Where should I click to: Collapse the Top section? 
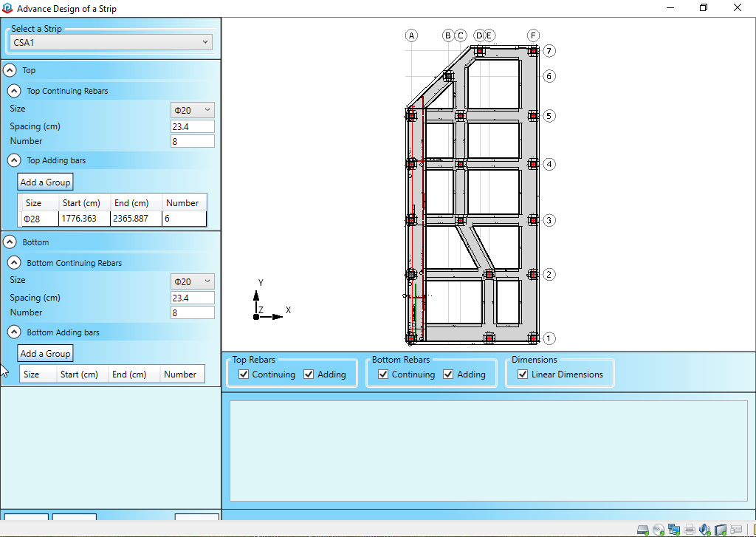pyautogui.click(x=10, y=70)
